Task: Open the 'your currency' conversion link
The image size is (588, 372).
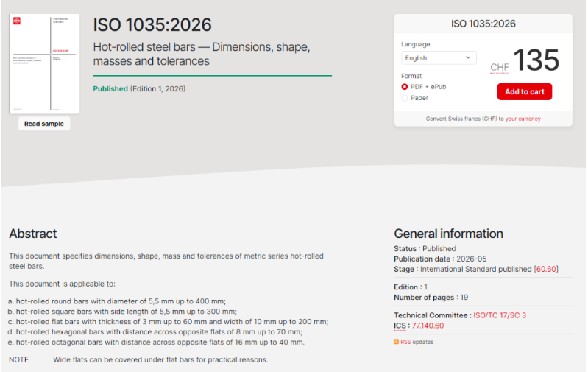Action: tap(523, 119)
